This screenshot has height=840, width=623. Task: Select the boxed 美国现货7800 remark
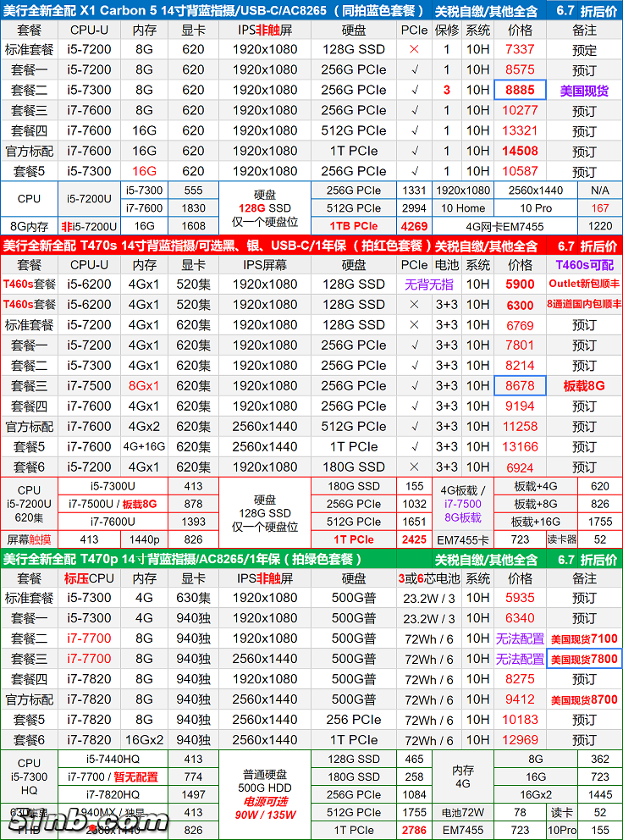(x=584, y=659)
